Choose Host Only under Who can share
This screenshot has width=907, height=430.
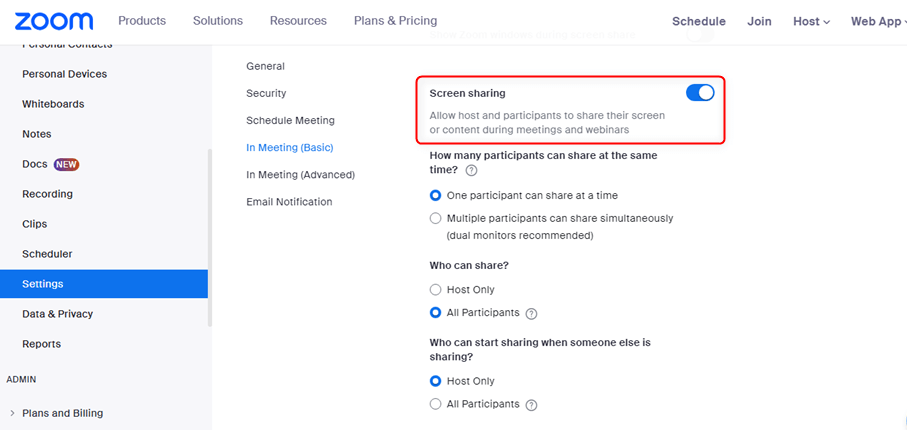435,289
